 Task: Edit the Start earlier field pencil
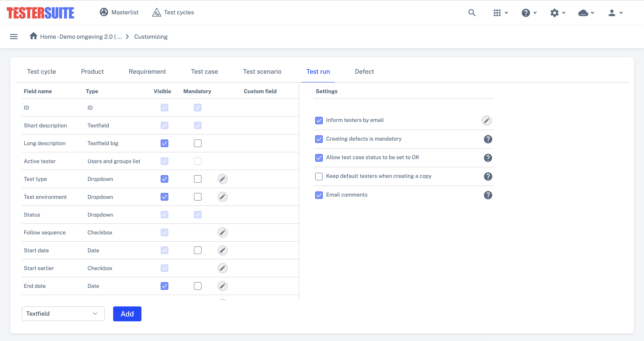pos(222,268)
